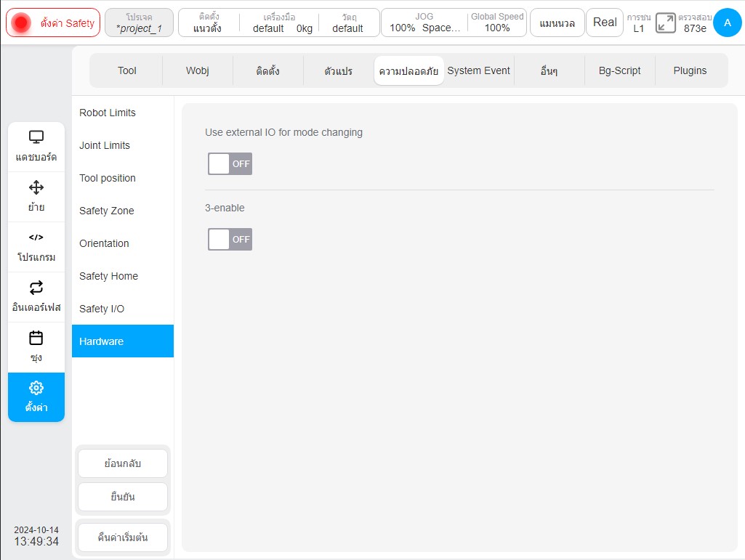Switch to the Wobj tab
The image size is (745, 560).
point(198,70)
